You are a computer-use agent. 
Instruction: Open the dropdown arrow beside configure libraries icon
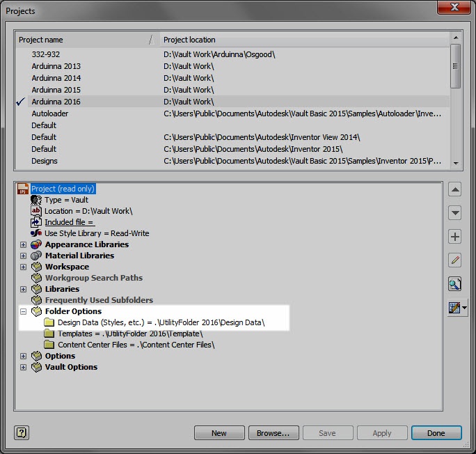[464, 308]
